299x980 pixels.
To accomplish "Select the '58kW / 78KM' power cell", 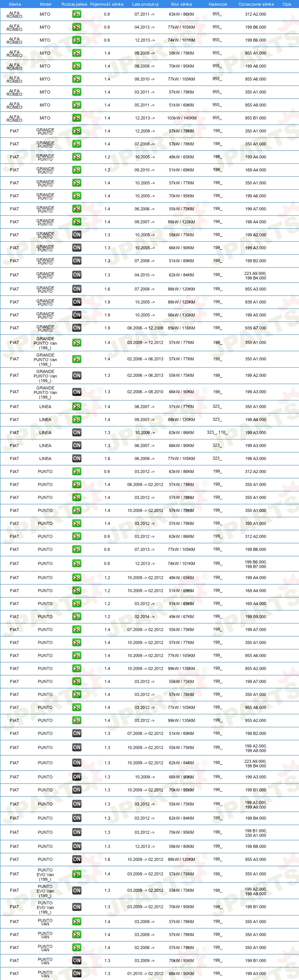I will pos(181,53).
